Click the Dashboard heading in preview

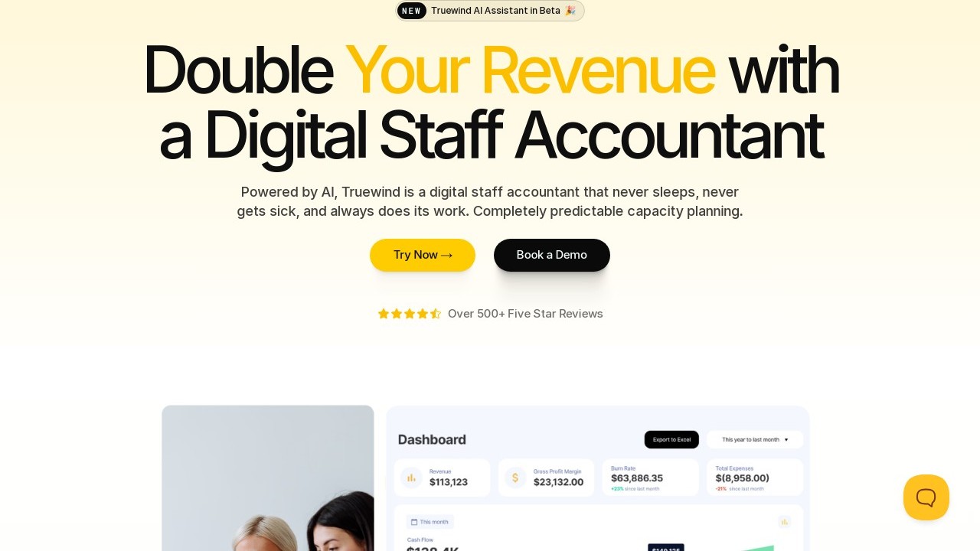pos(432,439)
